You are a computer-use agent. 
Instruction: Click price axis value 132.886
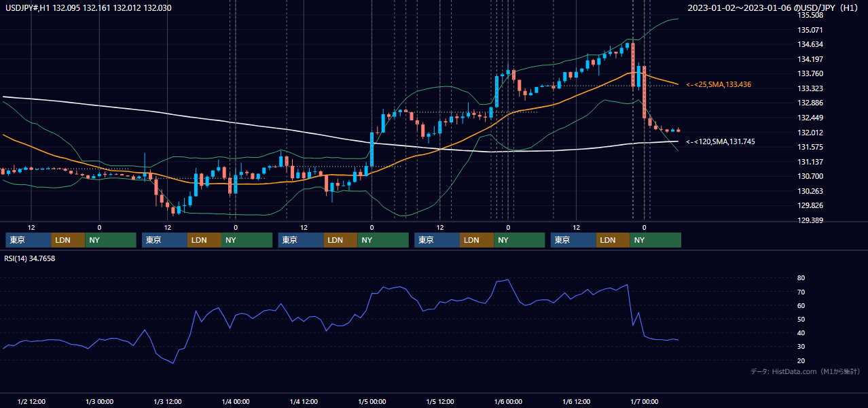(810, 103)
